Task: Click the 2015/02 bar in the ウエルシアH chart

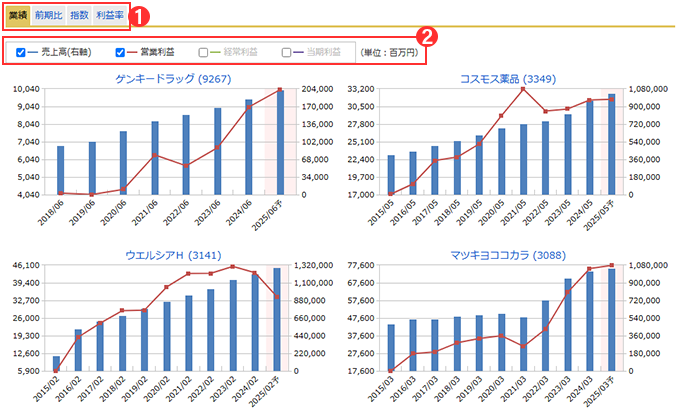Action: click(x=56, y=364)
